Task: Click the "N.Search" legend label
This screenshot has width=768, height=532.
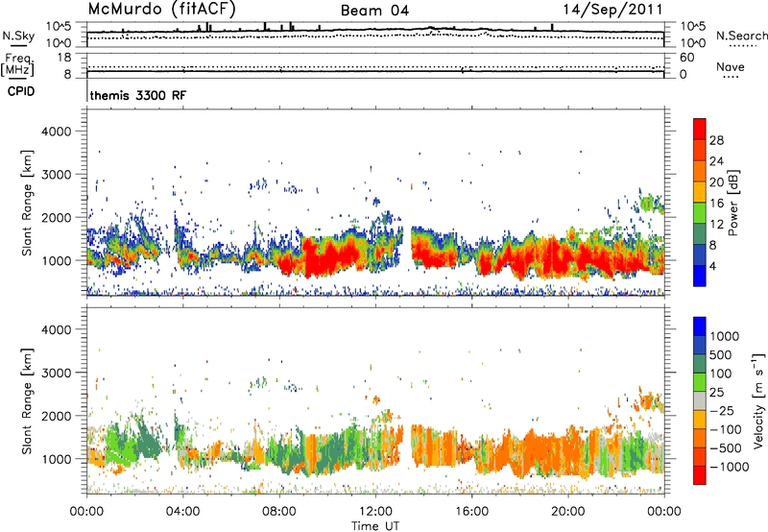Action: click(x=741, y=36)
